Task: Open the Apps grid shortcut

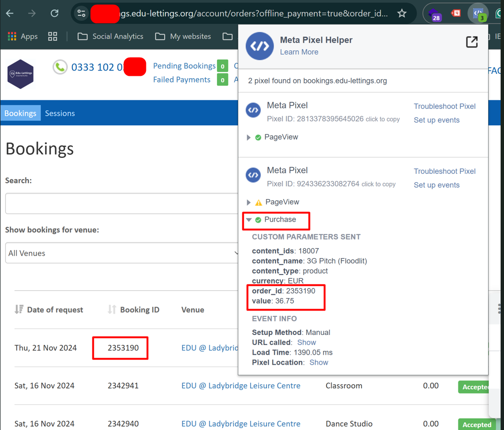Action: [23, 36]
